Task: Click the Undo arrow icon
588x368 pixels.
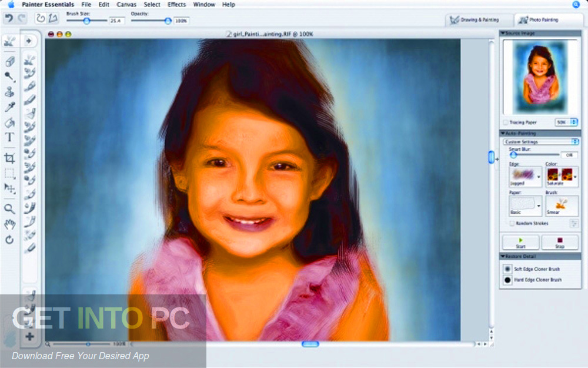Action: pos(9,18)
